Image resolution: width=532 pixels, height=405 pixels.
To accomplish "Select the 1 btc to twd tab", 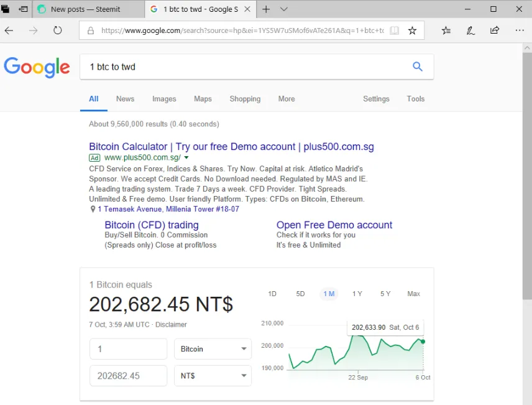I will point(200,9).
